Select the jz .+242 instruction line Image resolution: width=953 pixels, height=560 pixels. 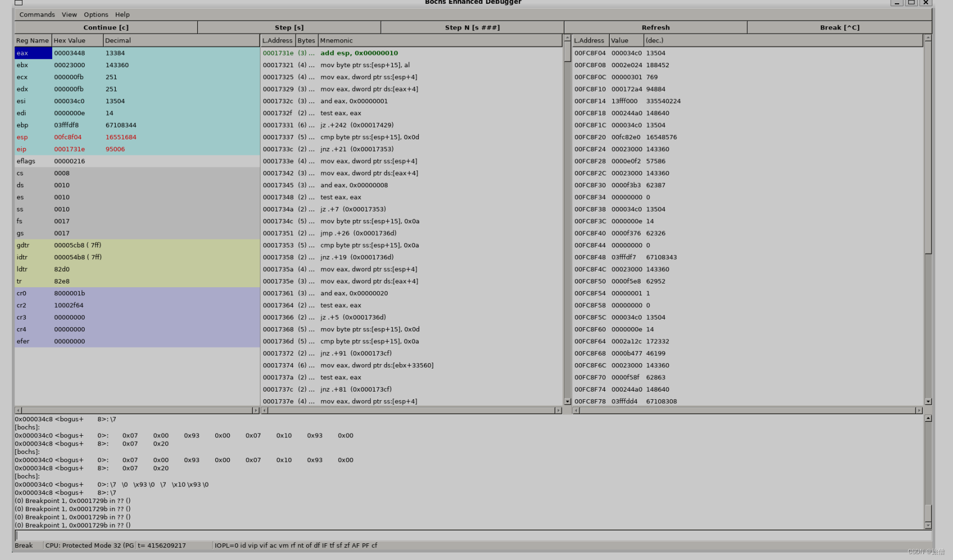click(412, 125)
